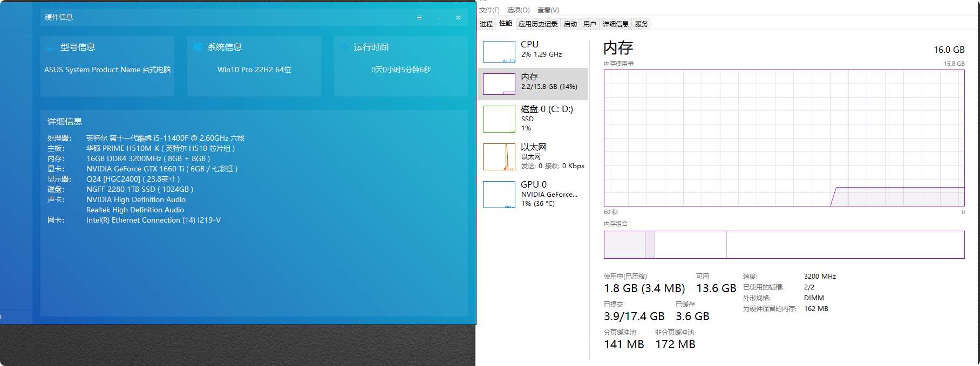980x366 pixels.
Task: Click the uptime value 0天0小时5分钟6秒
Action: tap(401, 70)
